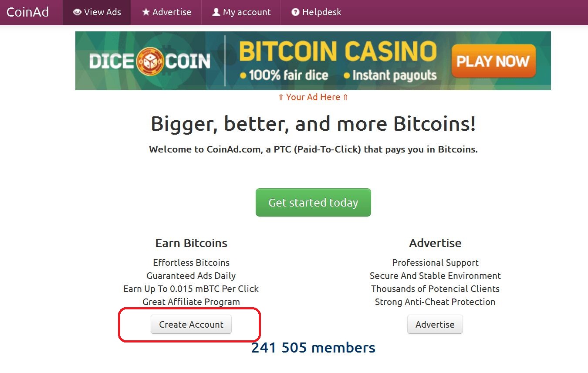
Task: Click the Create Account button
Action: point(191,324)
